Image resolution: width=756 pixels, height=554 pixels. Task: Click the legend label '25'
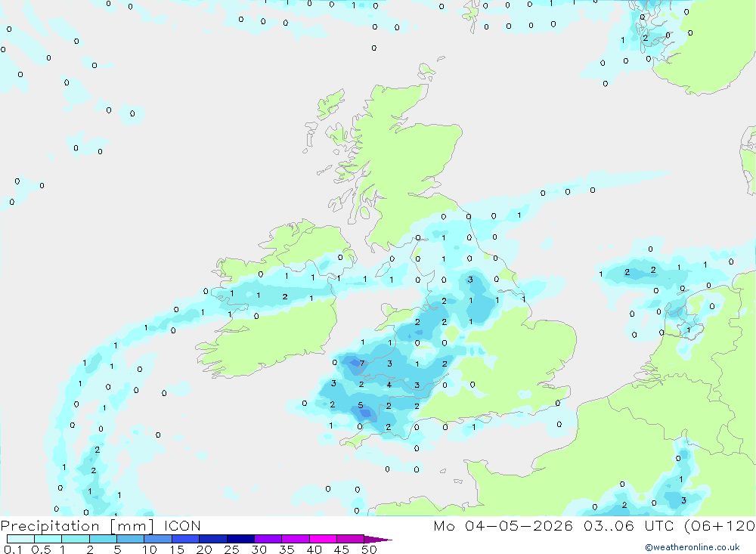[x=231, y=549]
